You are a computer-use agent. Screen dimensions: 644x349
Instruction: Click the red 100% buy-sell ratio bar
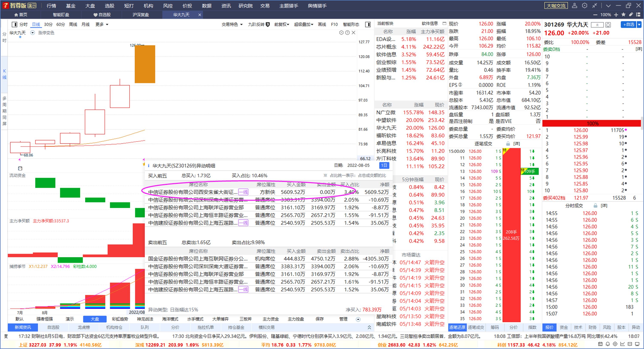click(x=592, y=123)
